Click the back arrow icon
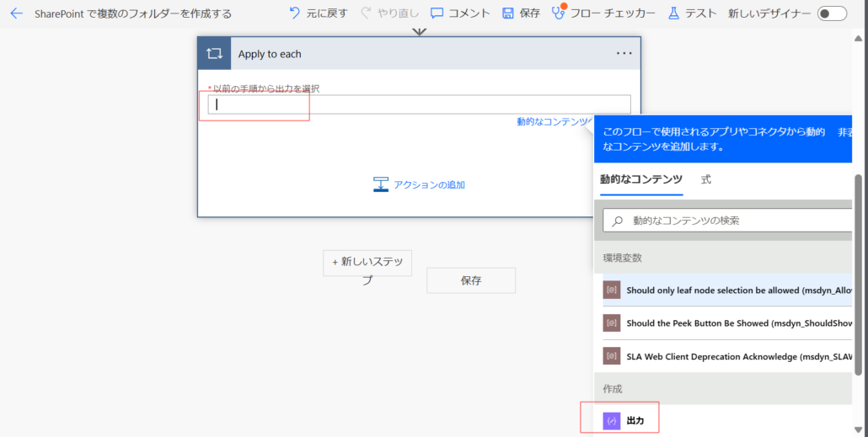The width and height of the screenshot is (868, 437). (16, 13)
